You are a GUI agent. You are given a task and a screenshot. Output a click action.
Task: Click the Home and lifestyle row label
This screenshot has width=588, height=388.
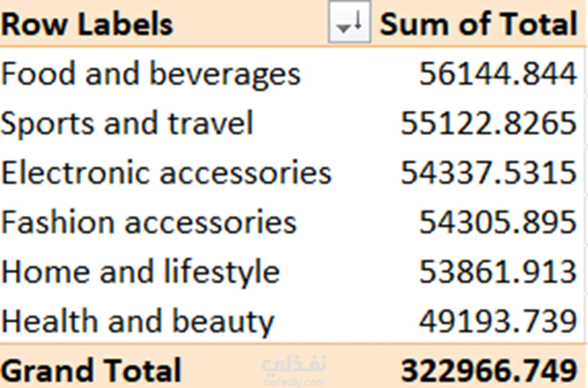point(141,272)
